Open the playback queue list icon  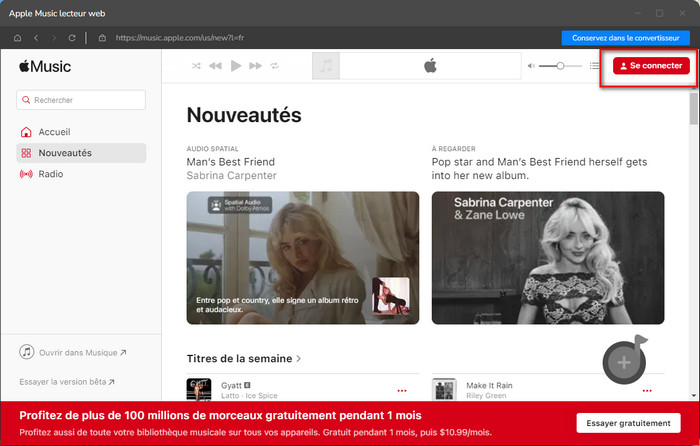coord(594,66)
